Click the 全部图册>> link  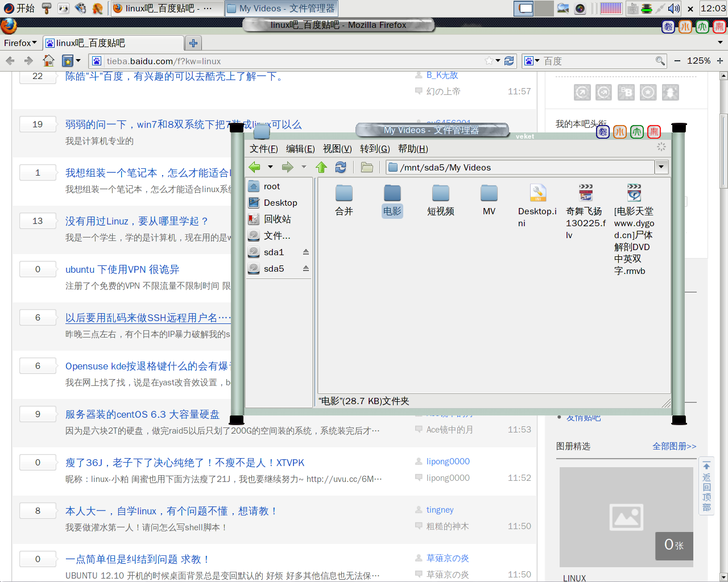675,446
